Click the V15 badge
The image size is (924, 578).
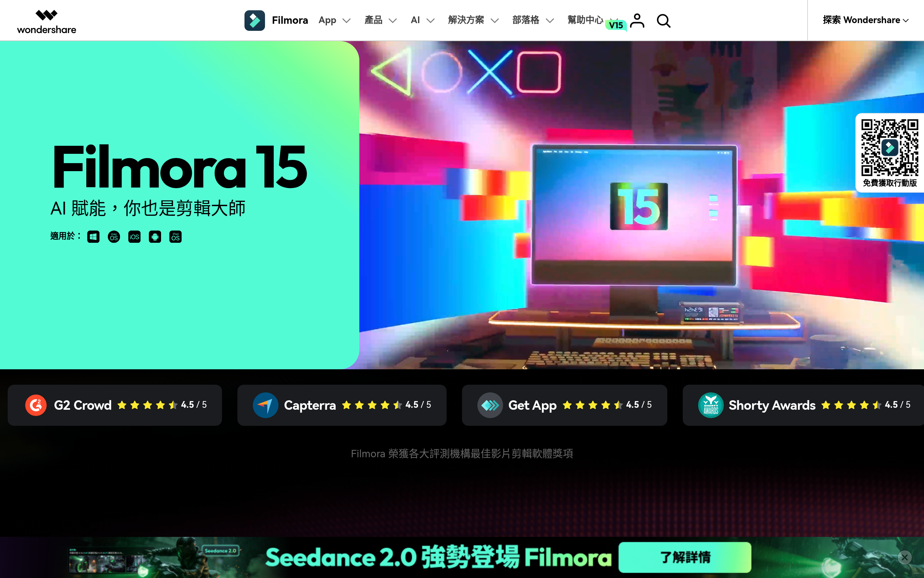pos(616,25)
